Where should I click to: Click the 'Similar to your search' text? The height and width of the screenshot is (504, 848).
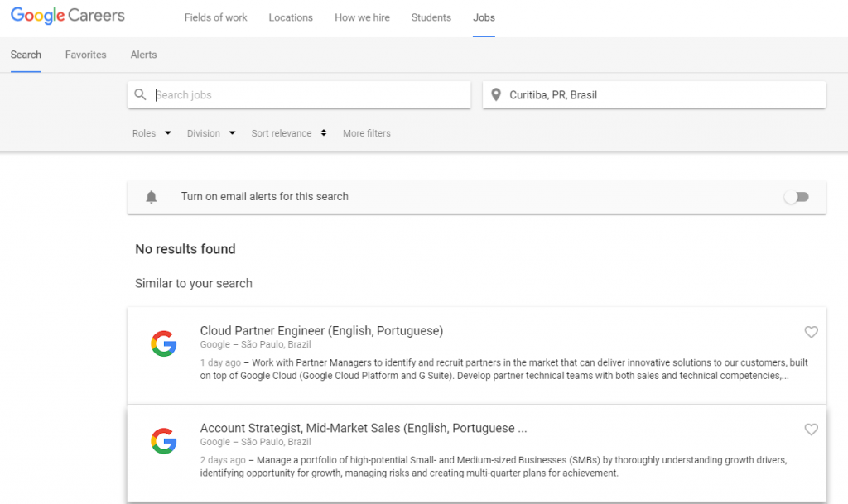[194, 284]
